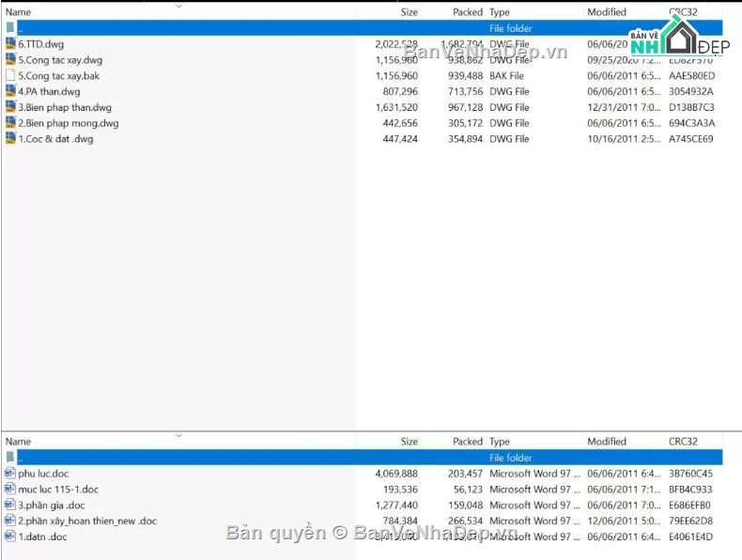Viewport: 742px width, 560px height.
Task: Sort top list by Modified column header
Action: [x=606, y=12]
